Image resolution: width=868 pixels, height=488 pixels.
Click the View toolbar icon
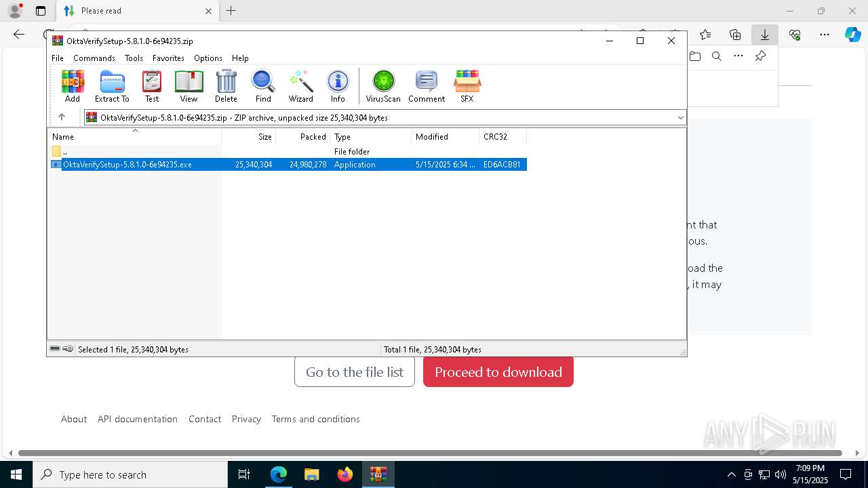pyautogui.click(x=189, y=86)
